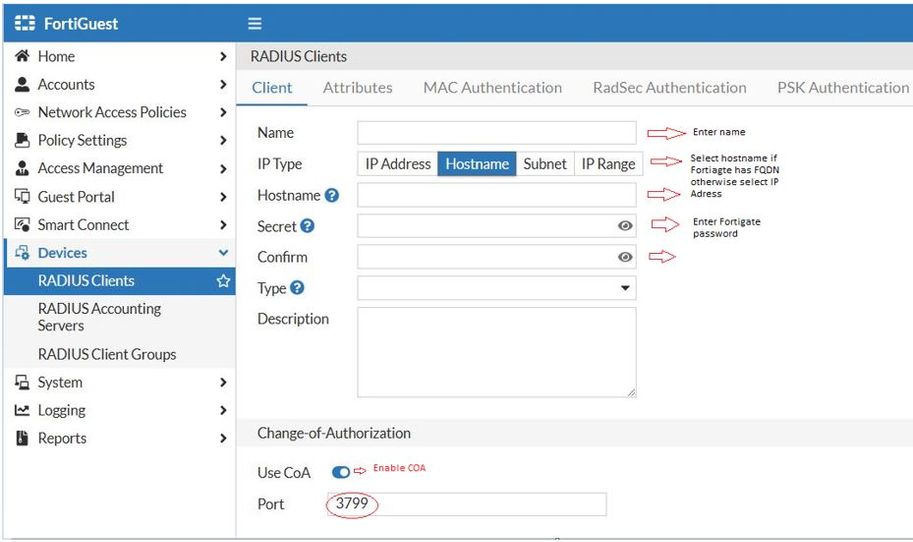This screenshot has height=542, width=913.
Task: Choose the Subnet IP type button
Action: [x=545, y=164]
